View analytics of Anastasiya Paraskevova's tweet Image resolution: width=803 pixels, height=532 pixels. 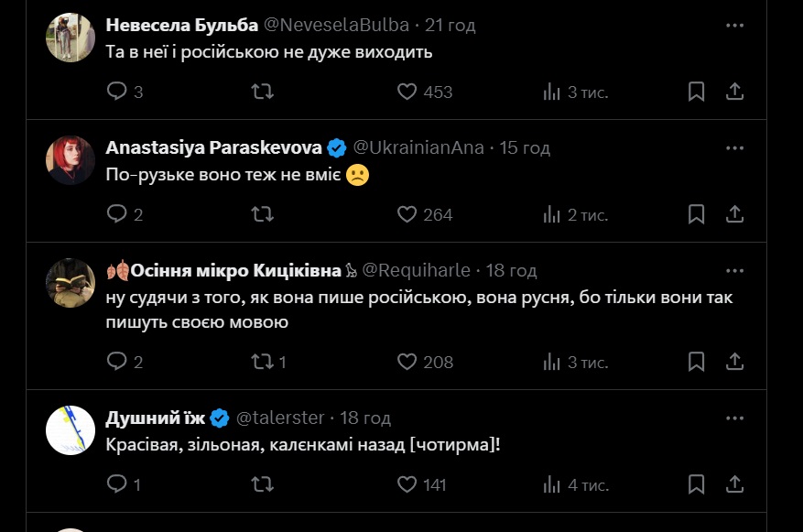point(552,214)
